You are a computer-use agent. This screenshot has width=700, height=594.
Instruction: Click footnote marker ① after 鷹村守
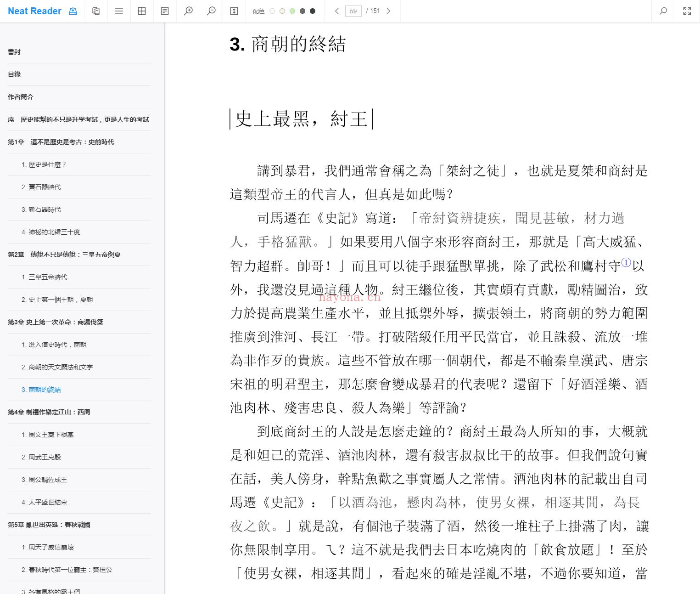626,263
